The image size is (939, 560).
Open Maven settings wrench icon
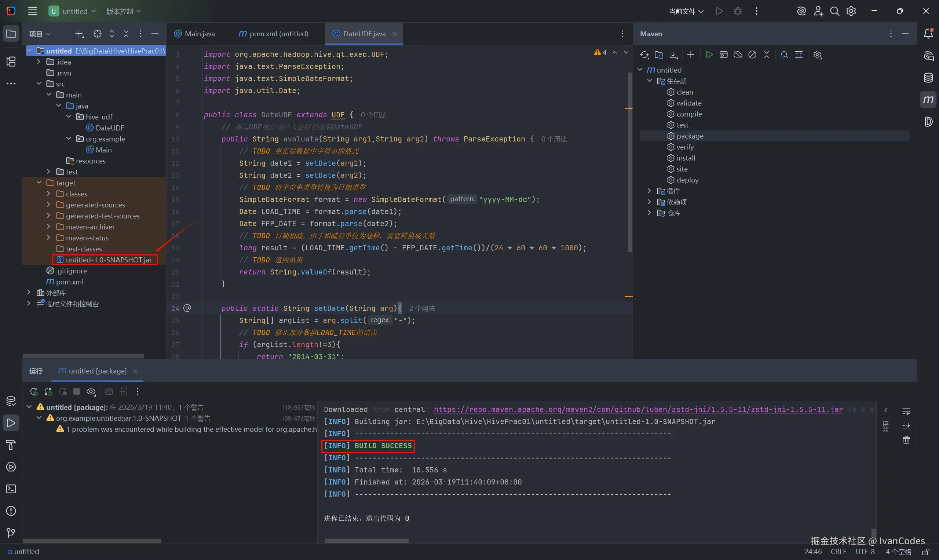point(817,55)
